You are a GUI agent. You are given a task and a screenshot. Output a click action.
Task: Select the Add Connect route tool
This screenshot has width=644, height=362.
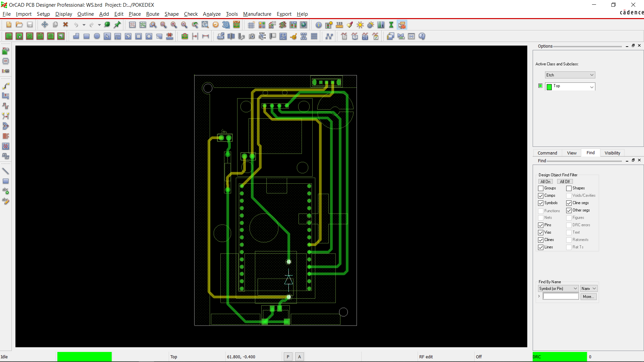[6, 86]
